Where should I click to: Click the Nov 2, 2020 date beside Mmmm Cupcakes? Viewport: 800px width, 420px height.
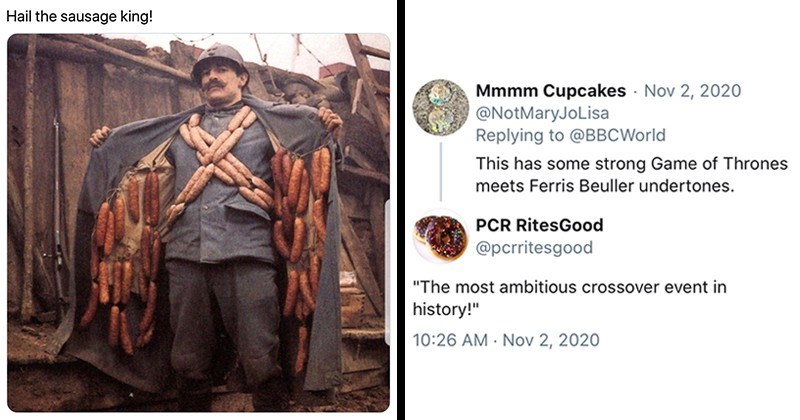[x=693, y=91]
